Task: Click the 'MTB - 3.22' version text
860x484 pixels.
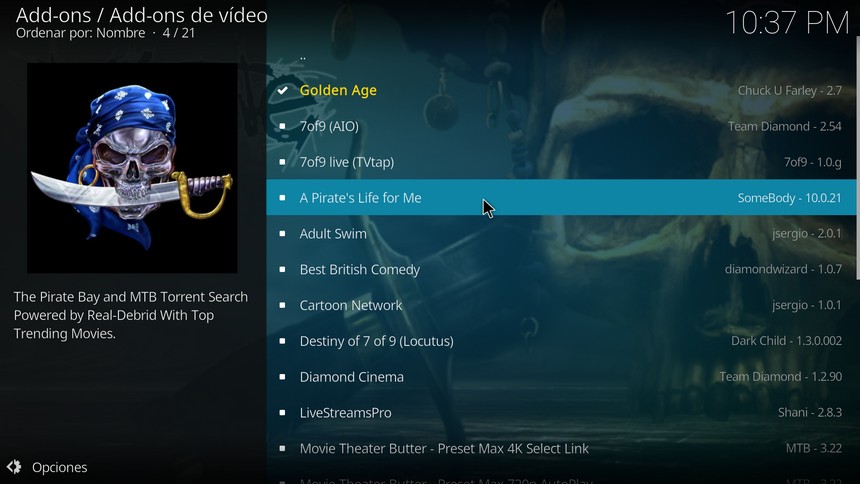Action: [x=814, y=448]
